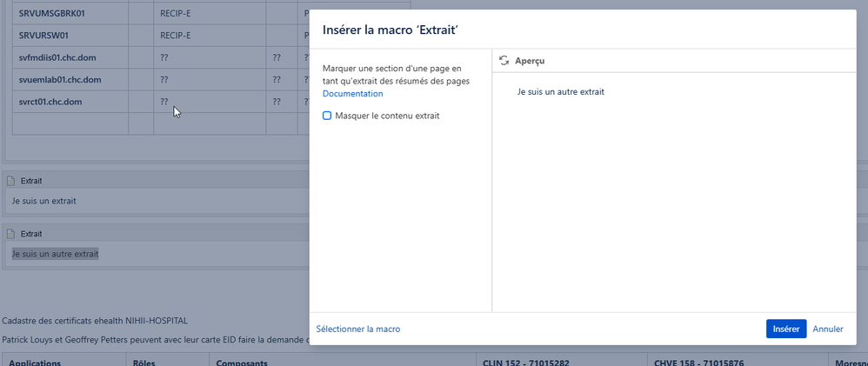Click page icon of first Extrait macro

pyautogui.click(x=10, y=181)
